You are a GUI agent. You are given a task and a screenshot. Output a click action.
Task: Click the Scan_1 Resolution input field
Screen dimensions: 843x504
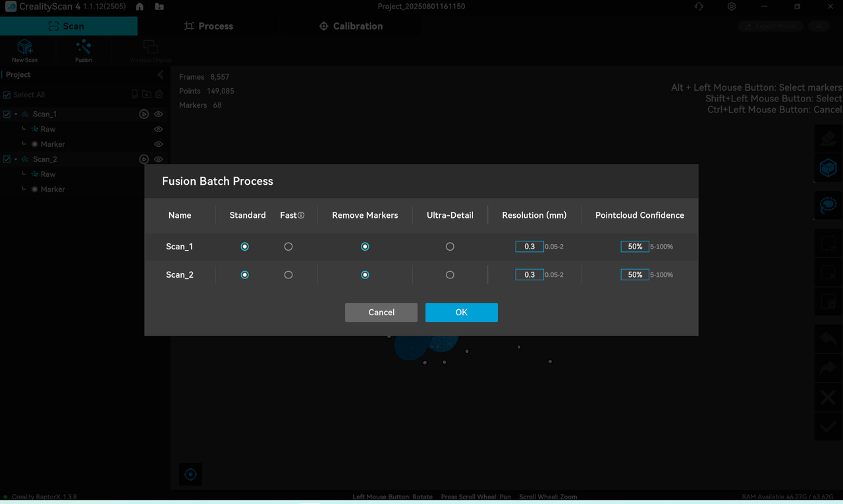[x=529, y=247]
